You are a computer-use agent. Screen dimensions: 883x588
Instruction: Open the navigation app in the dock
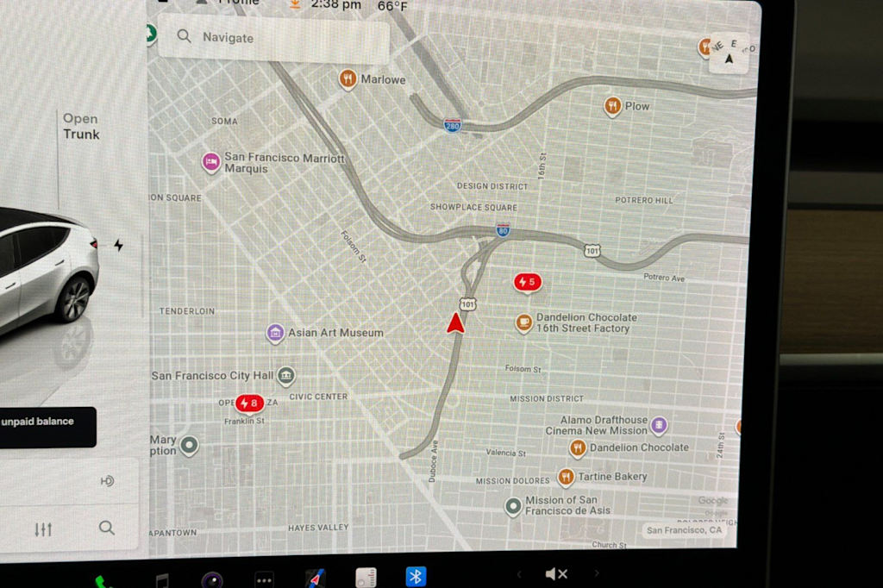316,579
